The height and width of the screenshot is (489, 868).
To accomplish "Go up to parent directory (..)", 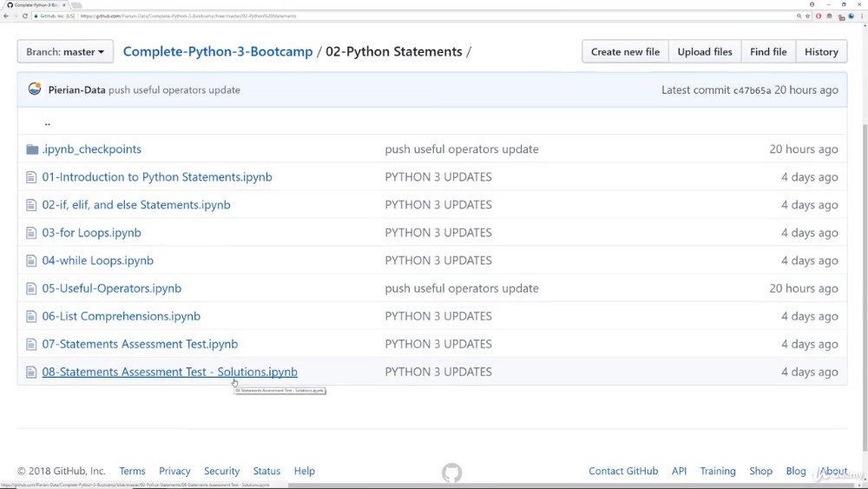I will [48, 122].
